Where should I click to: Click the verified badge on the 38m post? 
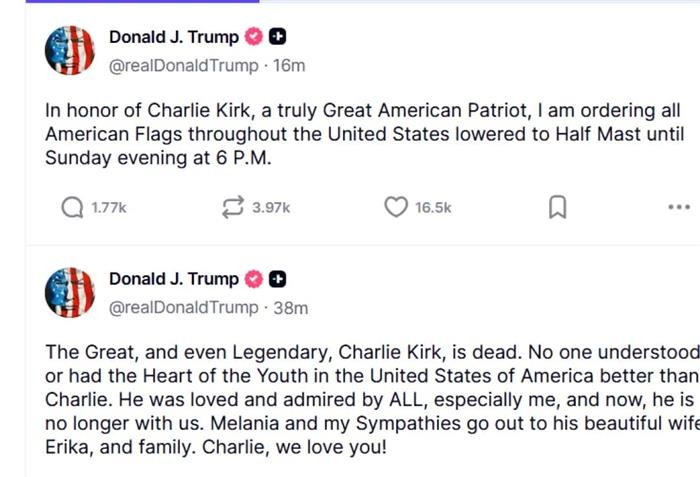254,279
